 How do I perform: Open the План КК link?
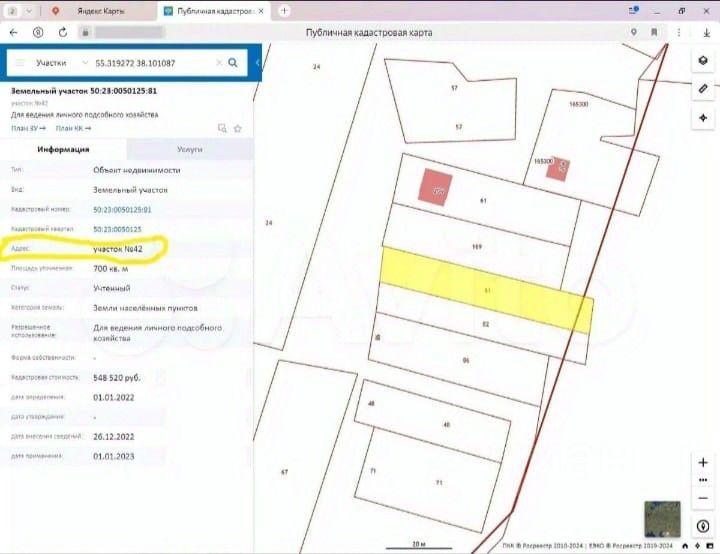click(73, 128)
